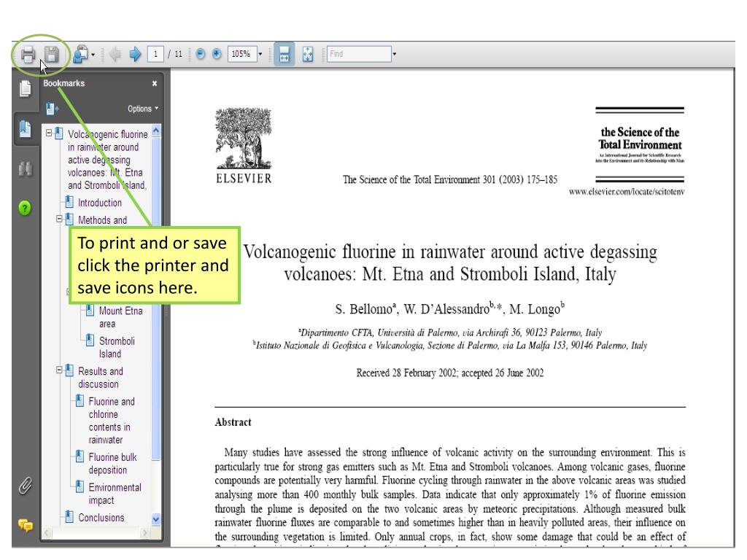
Task: Select the Bookmarks panel icon in sidebar
Action: pyautogui.click(x=26, y=128)
